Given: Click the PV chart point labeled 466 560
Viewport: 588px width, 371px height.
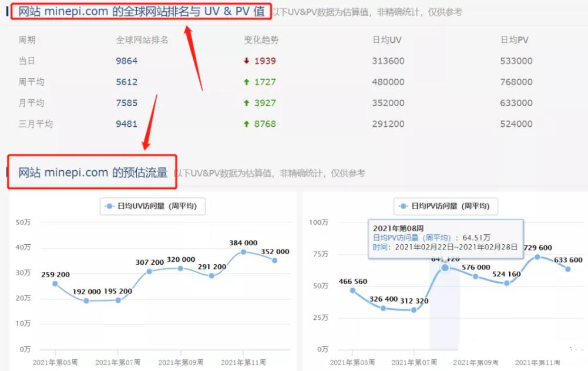Looking at the screenshot, I should 352,290.
